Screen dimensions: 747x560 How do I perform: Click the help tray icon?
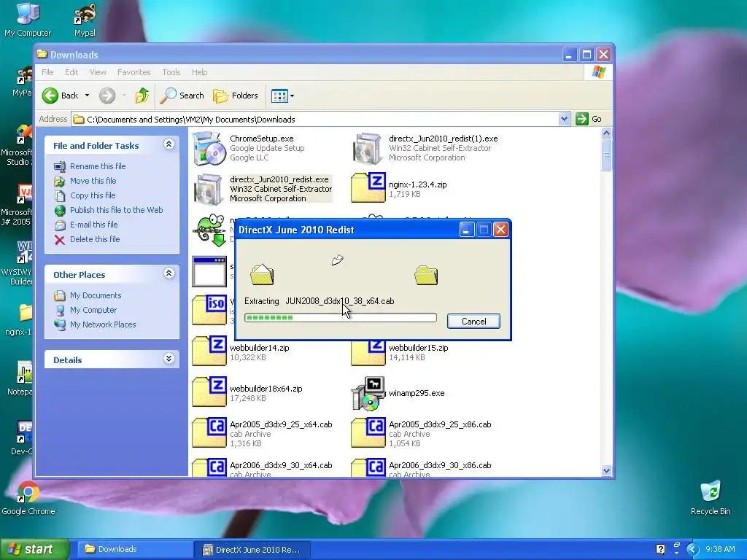pyautogui.click(x=660, y=550)
